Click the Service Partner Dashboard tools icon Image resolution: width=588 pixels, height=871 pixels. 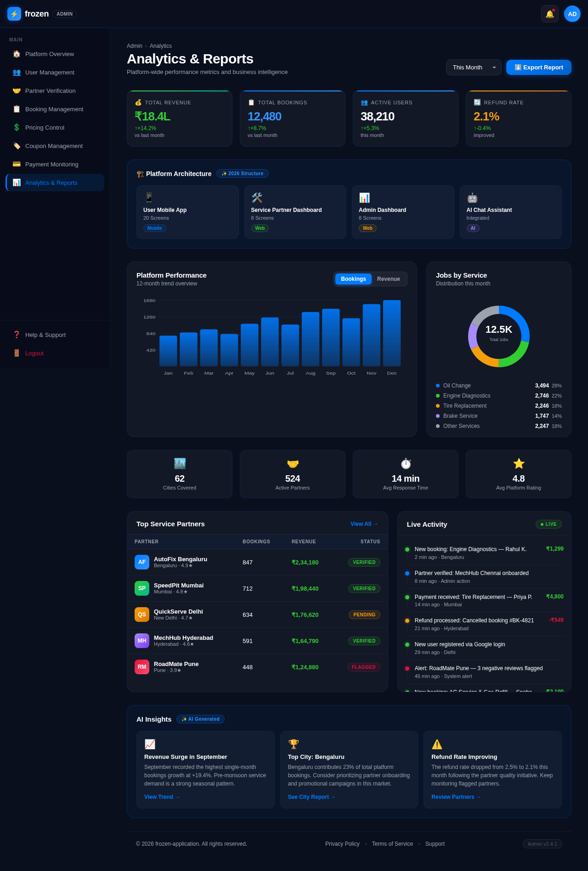tap(257, 198)
